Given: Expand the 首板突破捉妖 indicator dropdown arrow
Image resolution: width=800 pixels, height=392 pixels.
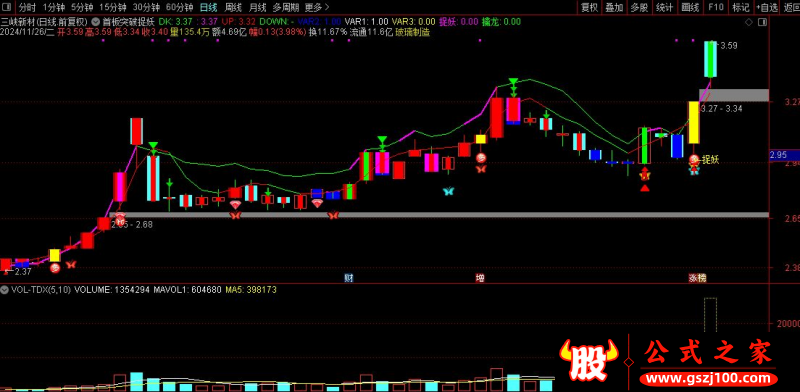Looking at the screenshot, I should click(x=96, y=22).
